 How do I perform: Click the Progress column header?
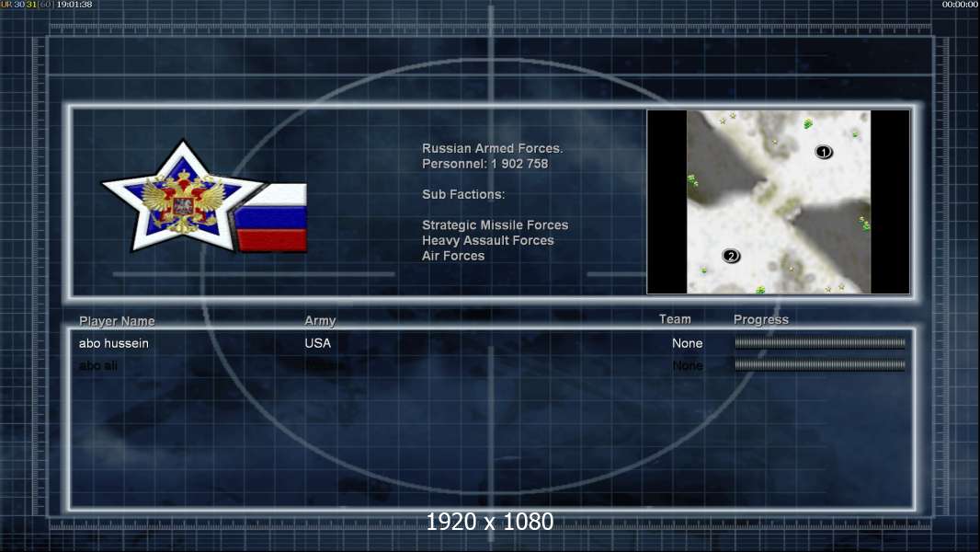click(760, 319)
